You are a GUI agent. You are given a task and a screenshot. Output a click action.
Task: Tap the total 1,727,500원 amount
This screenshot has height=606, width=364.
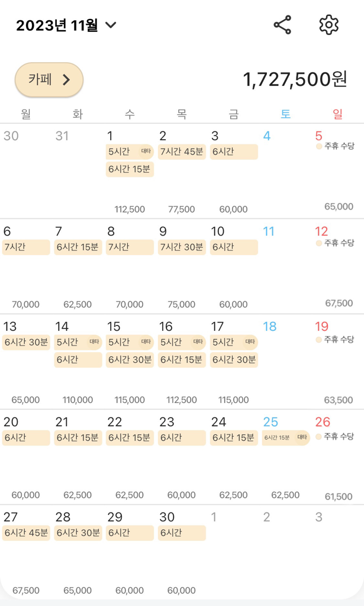[295, 79]
